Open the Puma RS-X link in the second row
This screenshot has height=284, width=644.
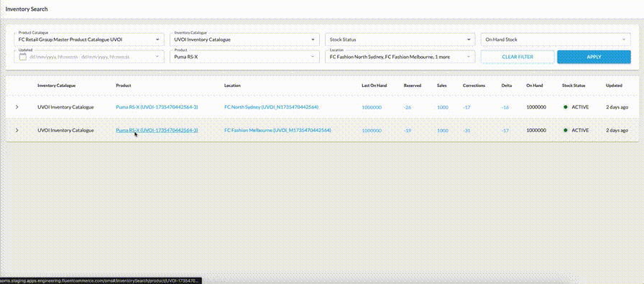pos(157,130)
